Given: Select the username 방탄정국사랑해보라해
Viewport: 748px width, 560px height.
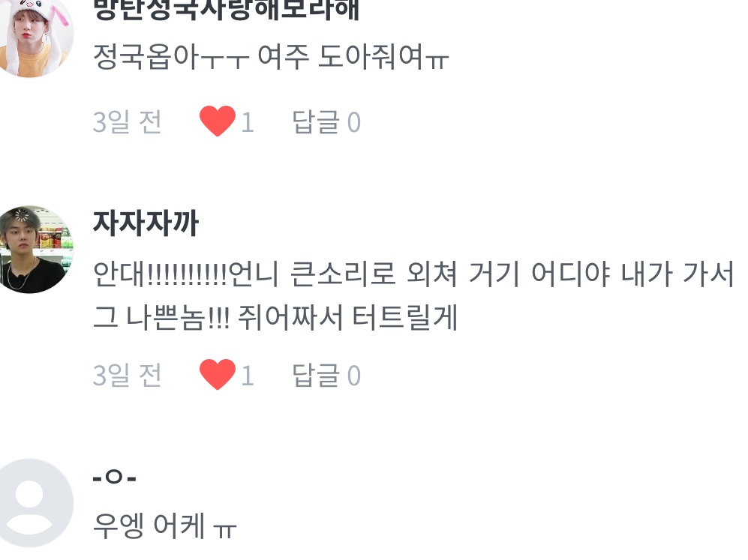Looking at the screenshot, I should pyautogui.click(x=226, y=8).
